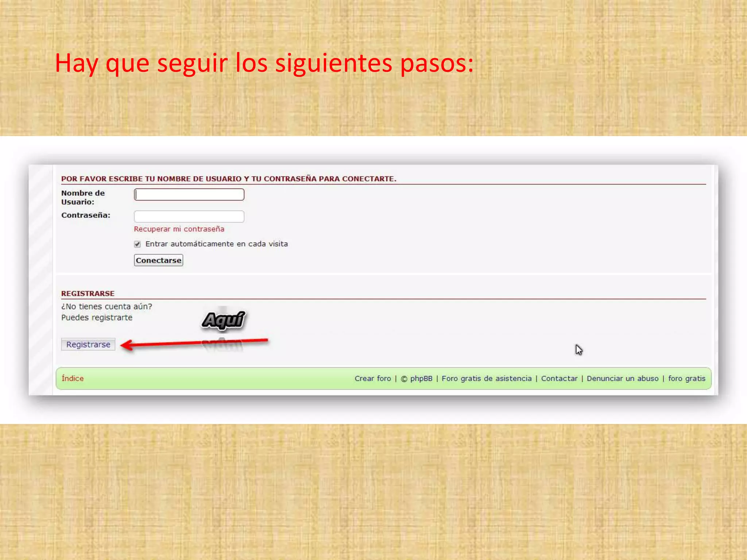Select the REGISTRARSE section heading text
Screen dimensions: 747x560
(x=88, y=293)
